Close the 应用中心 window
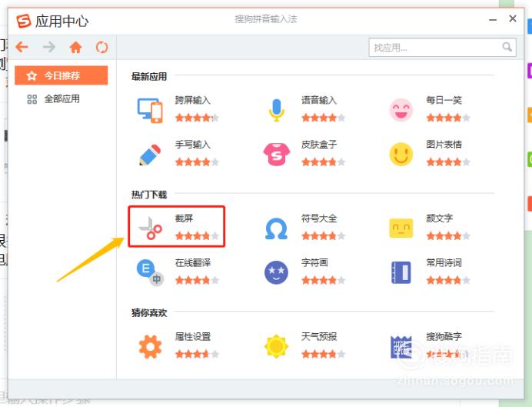This screenshot has height=407, width=532. coord(512,18)
